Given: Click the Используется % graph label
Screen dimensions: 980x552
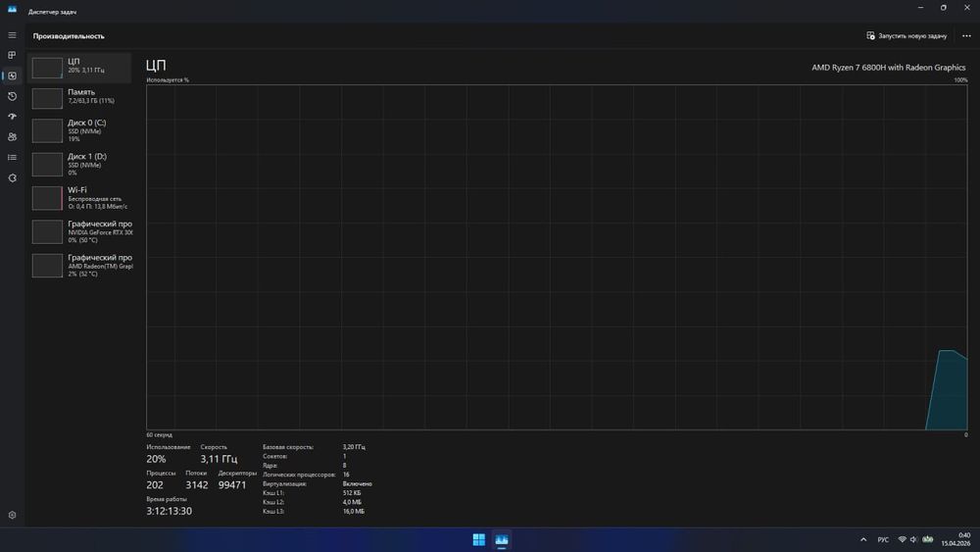Looking at the screenshot, I should tap(168, 80).
